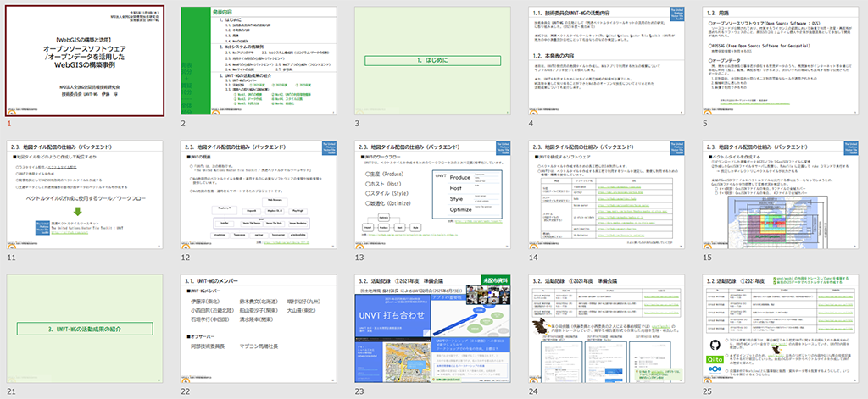
Task: Select slide 22 UNVT-WGのメンバー thumbnail
Action: [x=258, y=327]
